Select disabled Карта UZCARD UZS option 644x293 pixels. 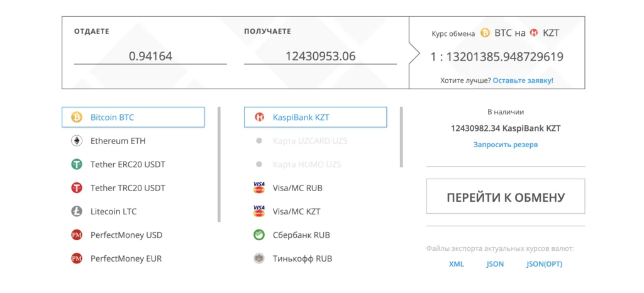(316, 141)
